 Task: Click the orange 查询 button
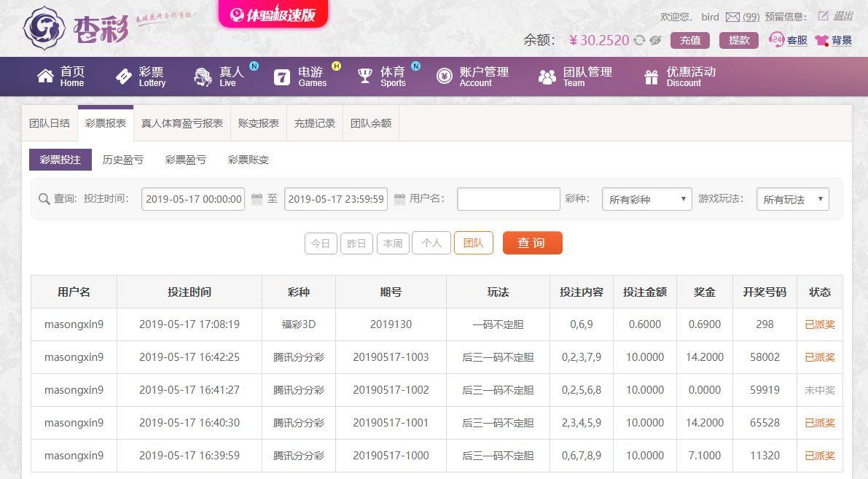532,243
